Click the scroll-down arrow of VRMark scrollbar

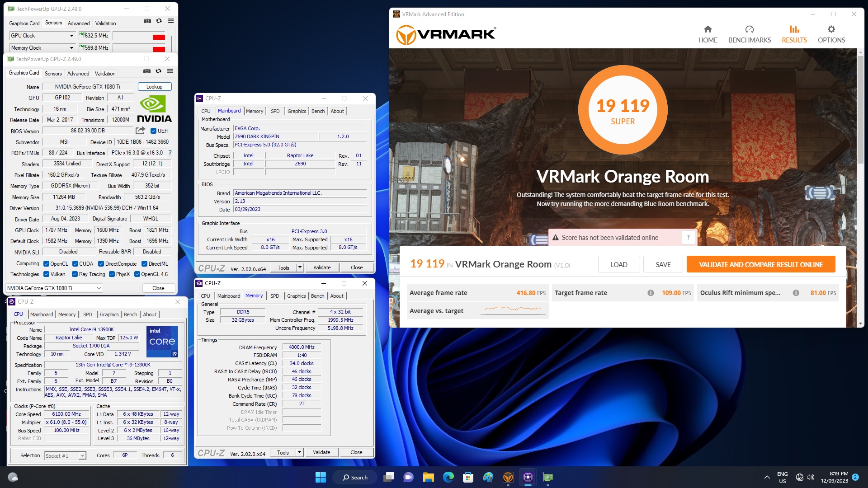[x=860, y=324]
